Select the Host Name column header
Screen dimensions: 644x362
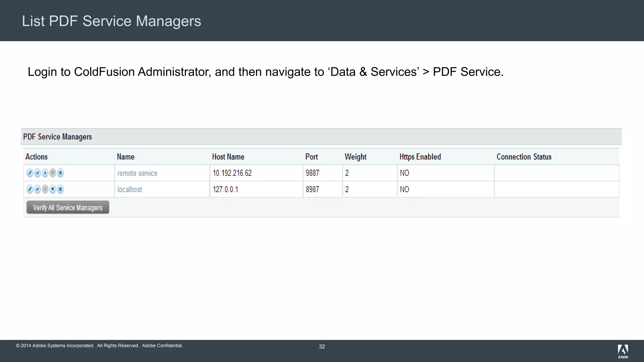point(228,157)
